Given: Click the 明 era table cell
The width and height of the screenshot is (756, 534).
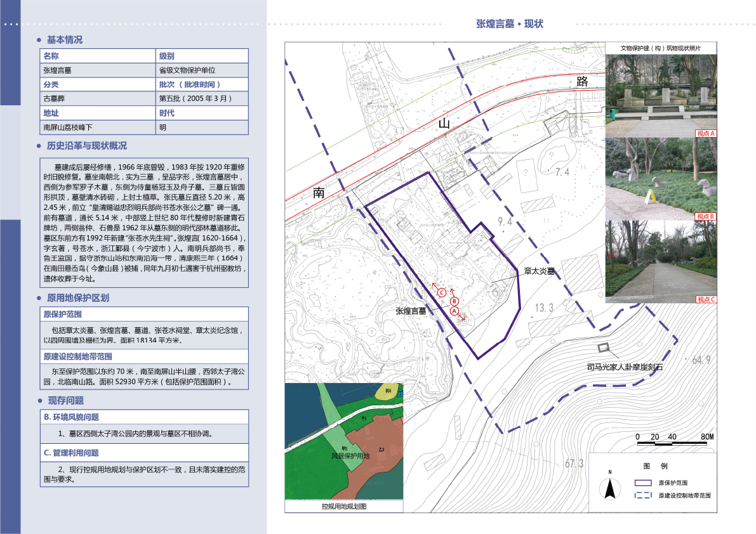Looking at the screenshot, I should click(202, 127).
